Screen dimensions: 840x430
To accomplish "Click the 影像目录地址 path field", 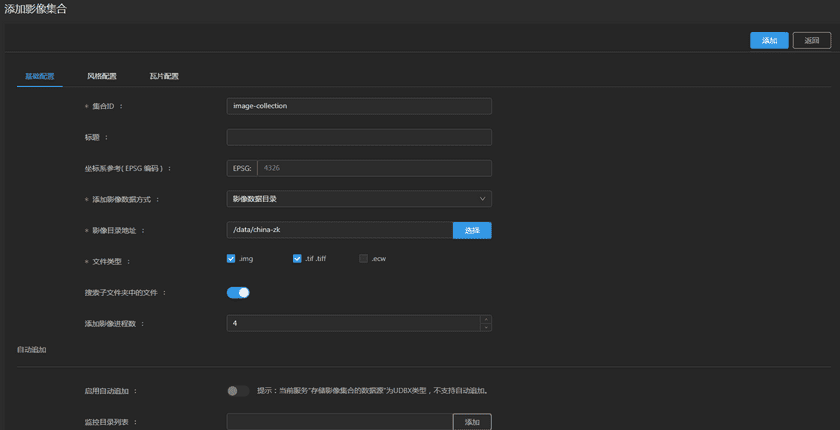I will coord(339,230).
